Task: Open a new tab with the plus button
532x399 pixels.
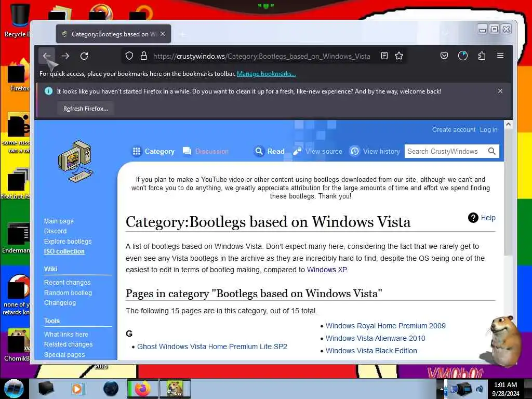Action: (182, 34)
